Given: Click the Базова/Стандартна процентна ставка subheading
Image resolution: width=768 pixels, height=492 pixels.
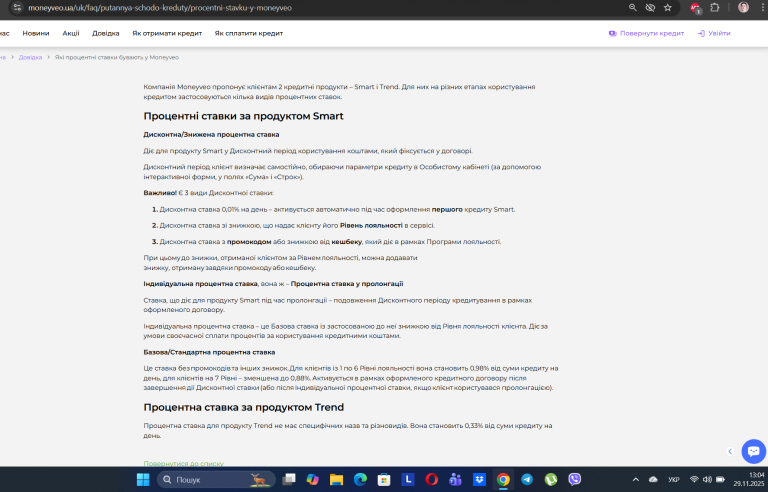Looking at the screenshot, I should (209, 352).
